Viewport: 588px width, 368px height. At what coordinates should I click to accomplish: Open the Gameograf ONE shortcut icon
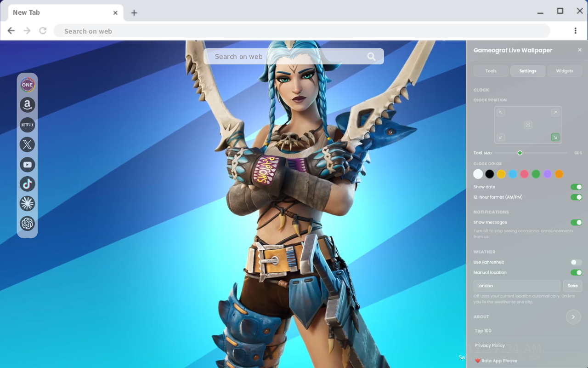(28, 85)
